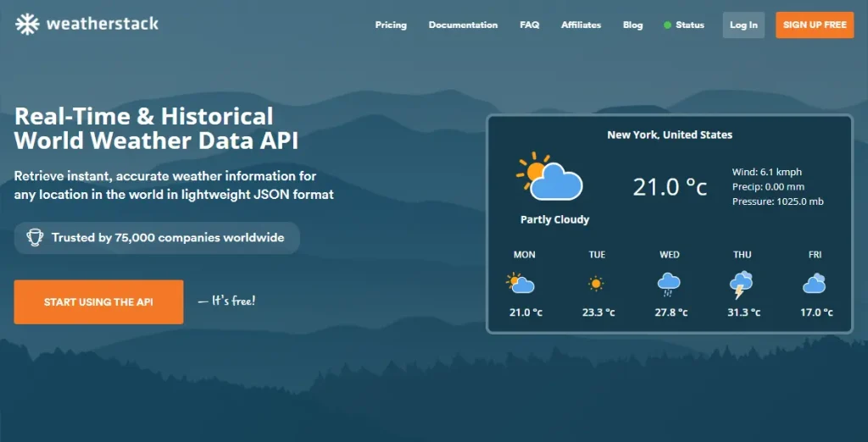
Task: Click START USING THE API button
Action: point(98,302)
